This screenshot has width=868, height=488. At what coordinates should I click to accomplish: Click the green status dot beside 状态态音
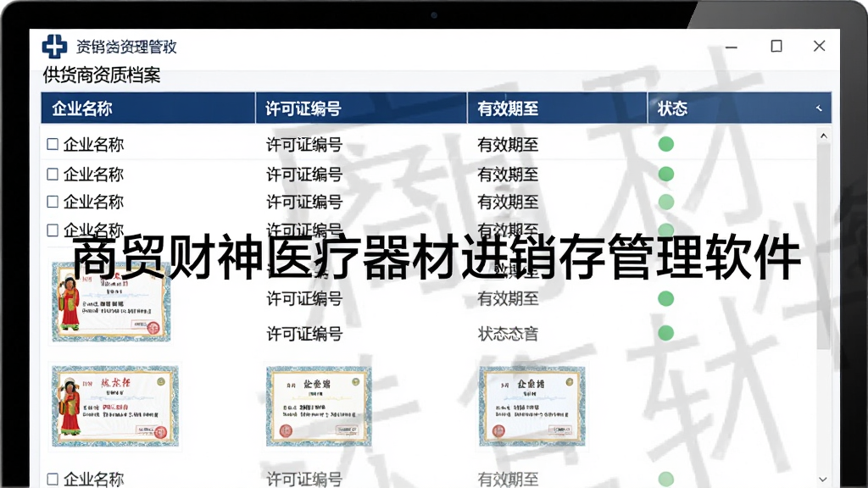666,333
